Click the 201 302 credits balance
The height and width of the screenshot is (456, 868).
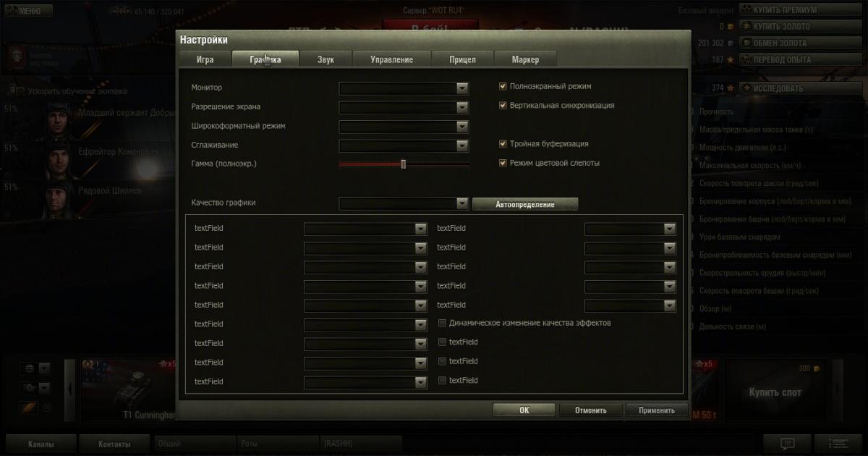(711, 43)
